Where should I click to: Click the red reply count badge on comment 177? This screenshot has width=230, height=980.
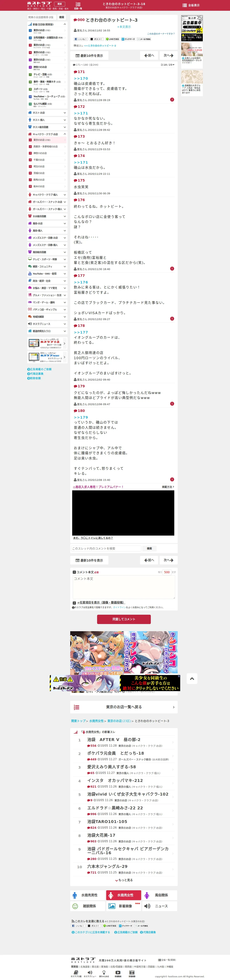point(172,319)
